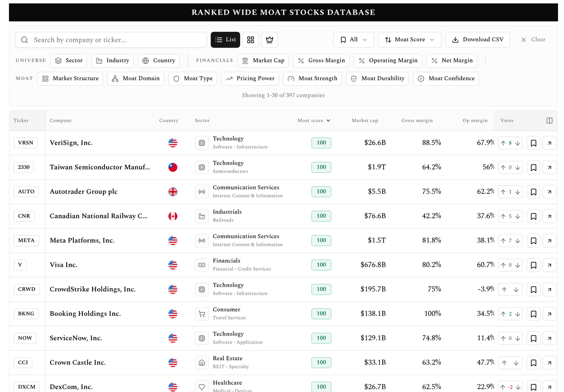Viewport: 564px width, 392px height.
Task: Open VeriSign details arrow link
Action: pos(549,143)
